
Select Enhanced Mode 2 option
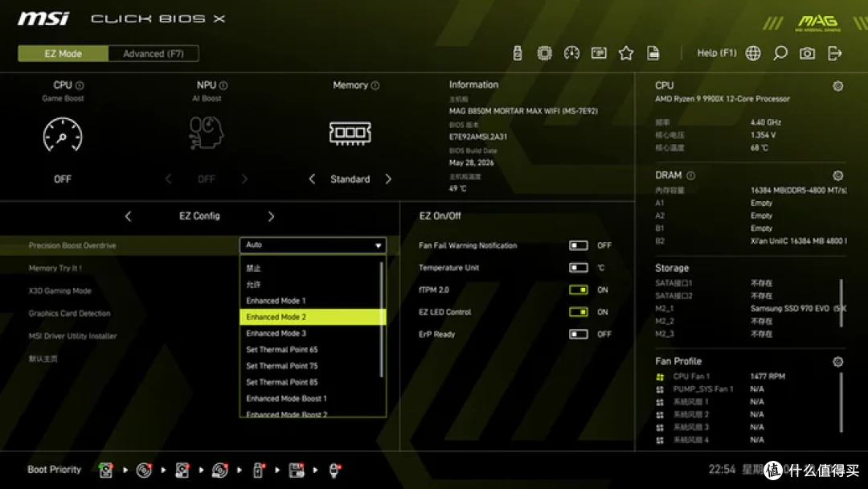click(313, 317)
